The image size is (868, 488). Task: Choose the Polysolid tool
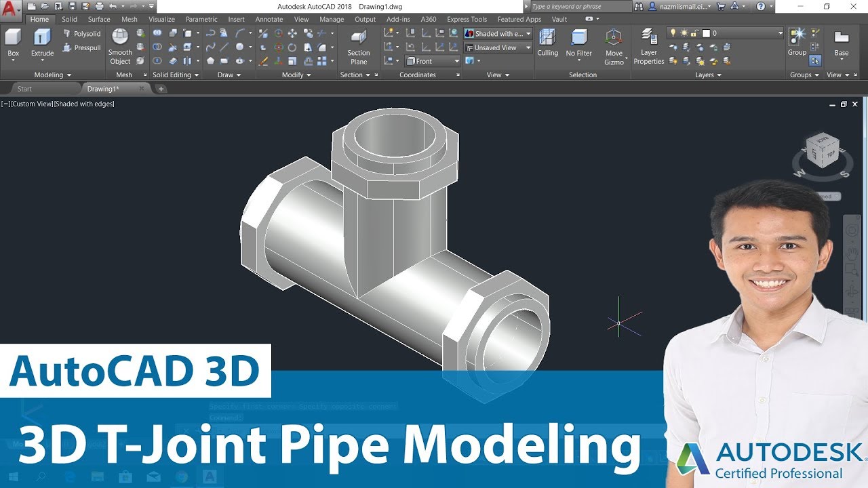point(81,34)
